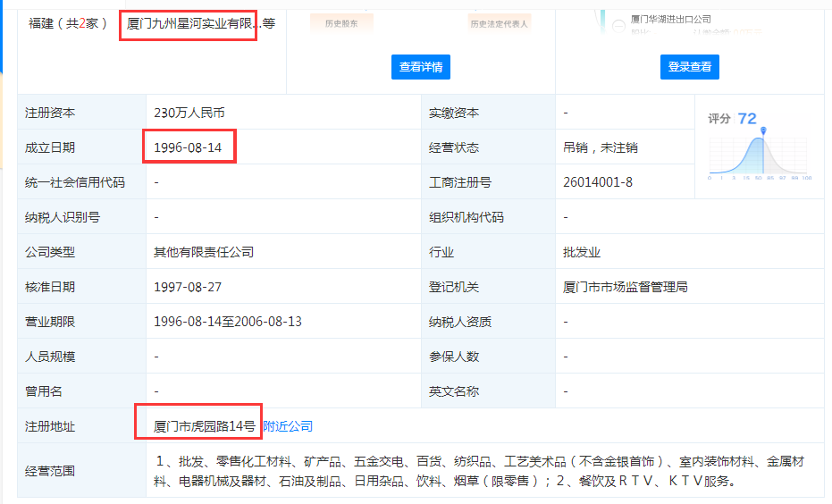
Task: Click the 曾用名 label cell
Action: pos(81,391)
